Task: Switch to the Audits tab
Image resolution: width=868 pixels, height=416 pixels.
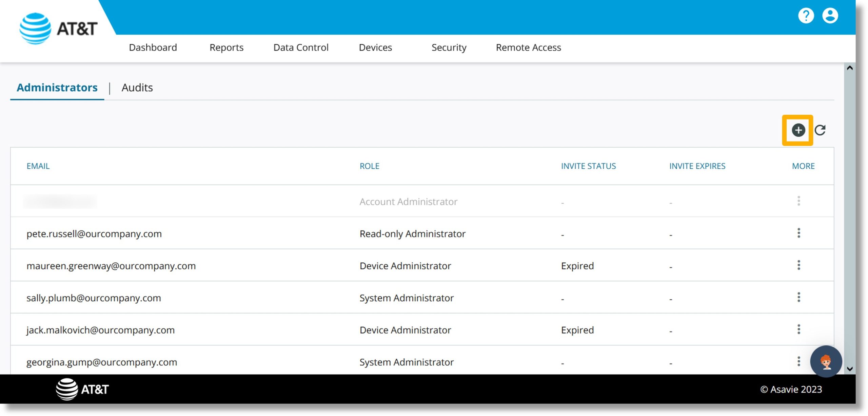Action: click(x=137, y=87)
